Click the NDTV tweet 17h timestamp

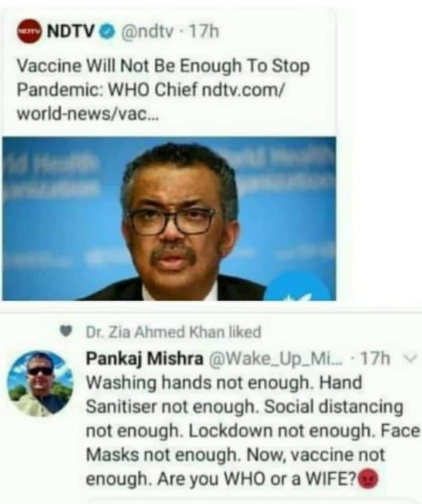coord(203,32)
